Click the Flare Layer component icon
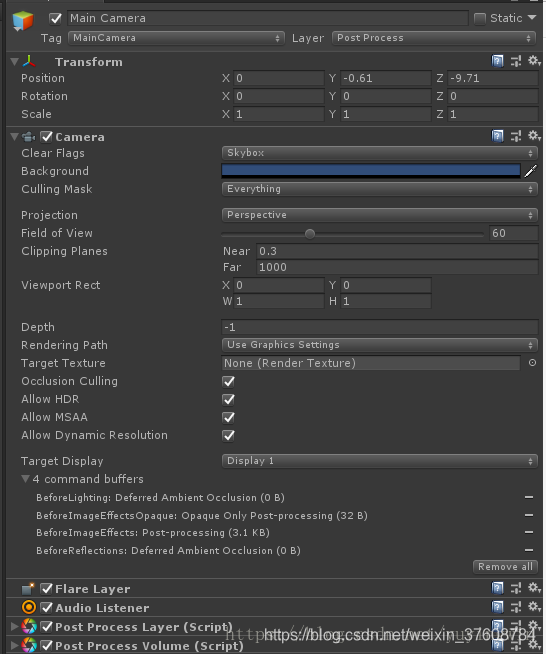Image resolution: width=546 pixels, height=654 pixels. (28, 589)
